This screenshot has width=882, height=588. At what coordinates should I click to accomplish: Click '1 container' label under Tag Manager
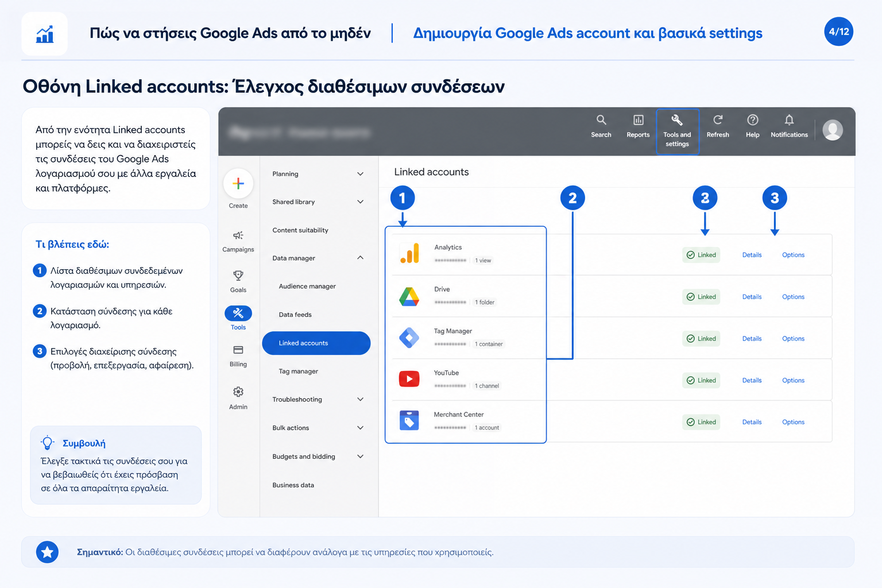tap(489, 345)
